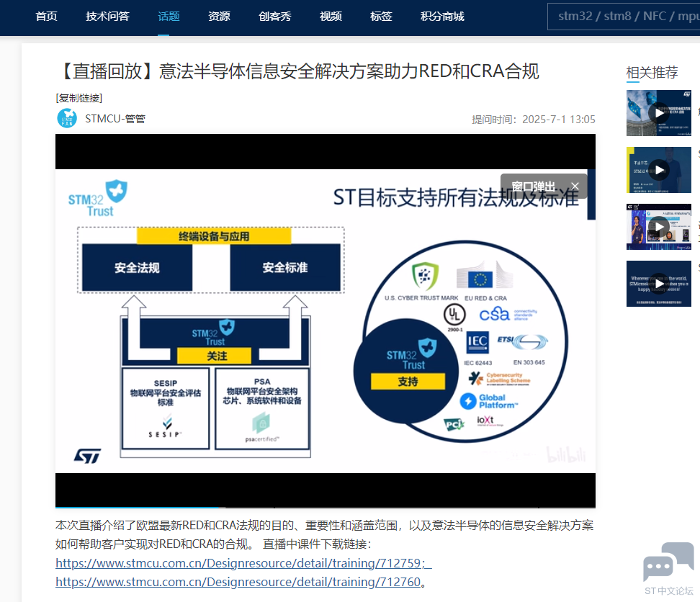
Task: Open 标签 navigation item
Action: [381, 17]
